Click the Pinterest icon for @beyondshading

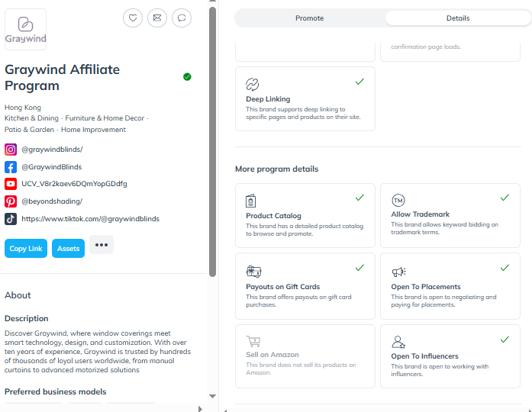coord(11,201)
